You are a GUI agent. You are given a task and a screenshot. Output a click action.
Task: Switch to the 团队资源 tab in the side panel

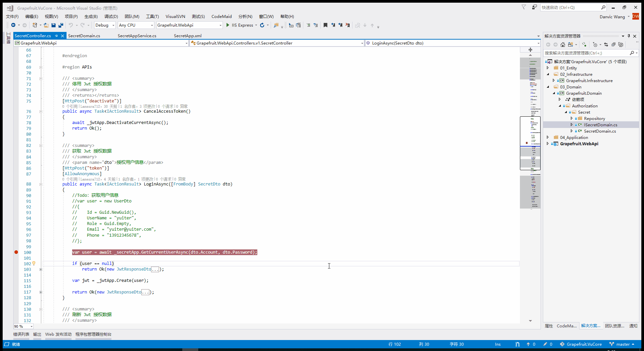point(614,326)
